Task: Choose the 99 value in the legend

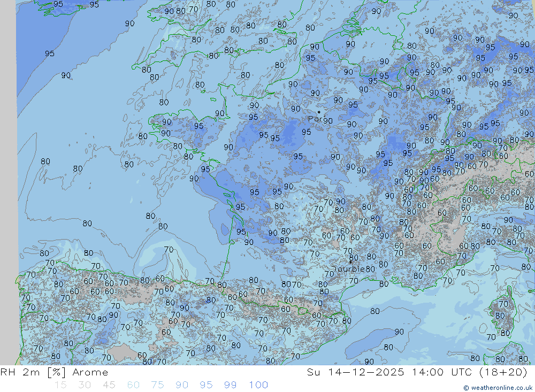Action: tap(230, 385)
